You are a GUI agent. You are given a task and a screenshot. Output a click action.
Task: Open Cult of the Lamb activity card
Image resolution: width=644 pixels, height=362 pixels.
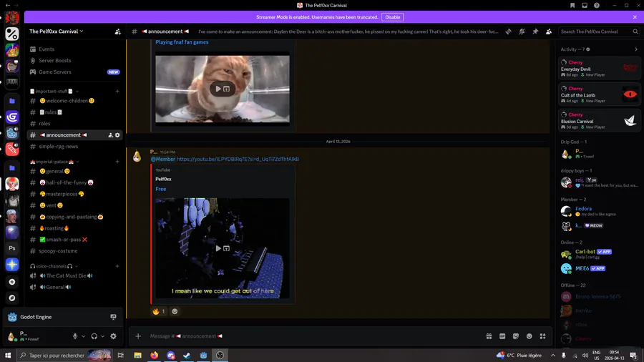(x=599, y=94)
